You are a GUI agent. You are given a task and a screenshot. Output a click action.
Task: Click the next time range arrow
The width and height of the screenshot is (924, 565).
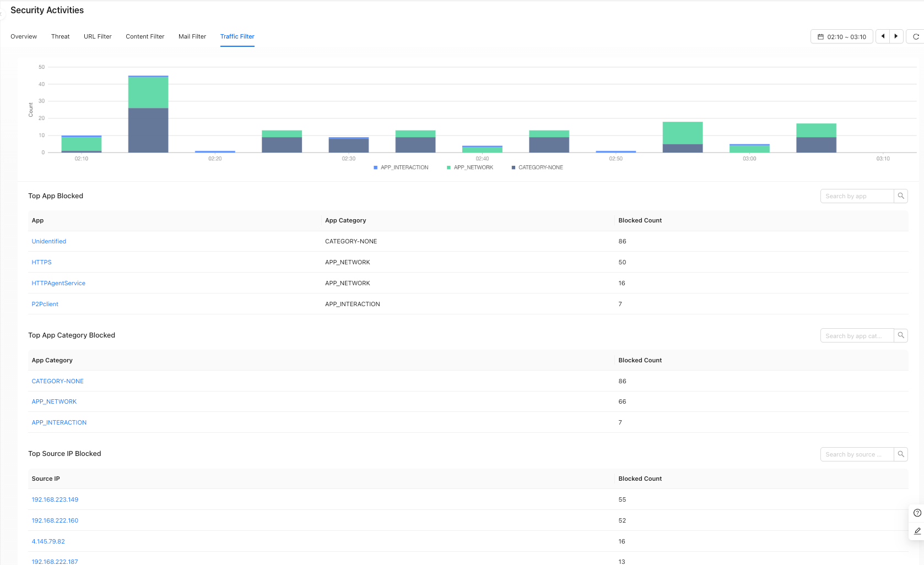[x=896, y=36]
